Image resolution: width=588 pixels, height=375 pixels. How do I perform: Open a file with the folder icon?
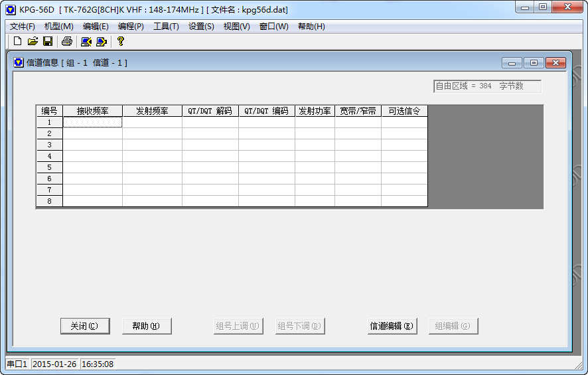tap(33, 41)
